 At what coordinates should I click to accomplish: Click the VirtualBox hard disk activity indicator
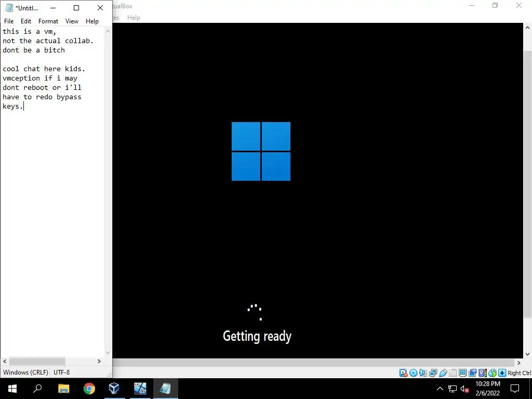click(x=403, y=373)
